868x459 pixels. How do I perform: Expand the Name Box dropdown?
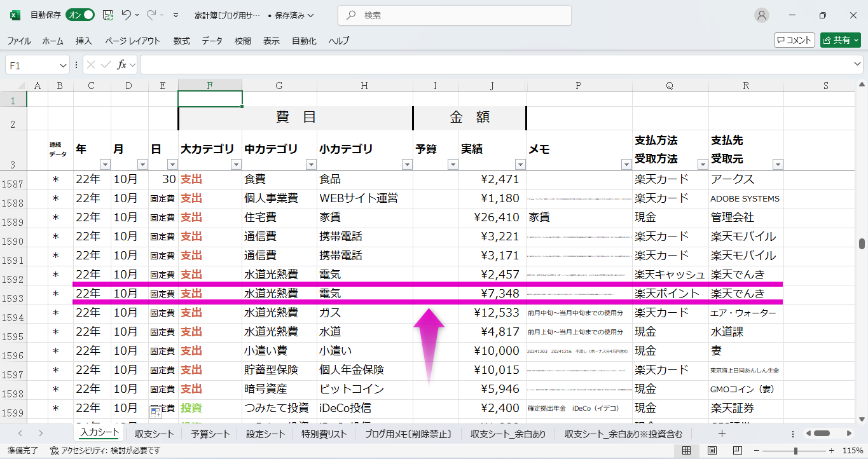[x=63, y=65]
